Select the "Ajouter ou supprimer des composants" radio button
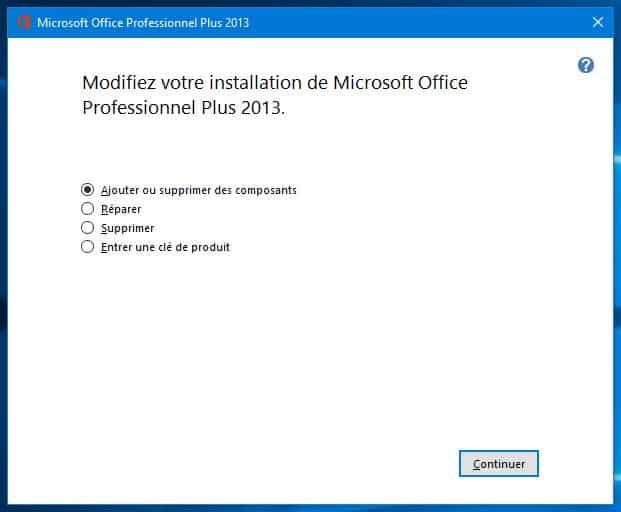This screenshot has width=621, height=512. [88, 190]
